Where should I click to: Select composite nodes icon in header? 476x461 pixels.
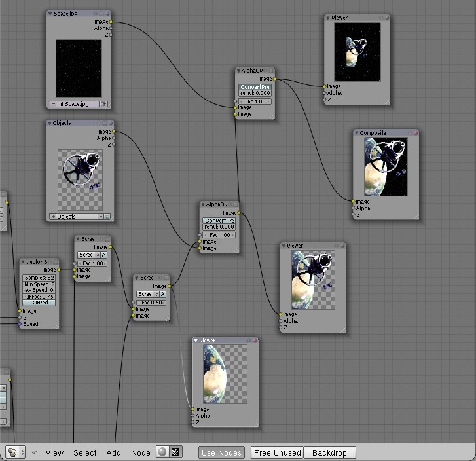175,452
